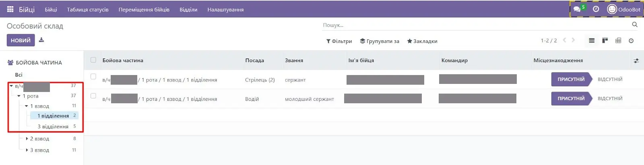The image size is (644, 165).
Task: Open the Таблиця статусів menu
Action: point(88,9)
